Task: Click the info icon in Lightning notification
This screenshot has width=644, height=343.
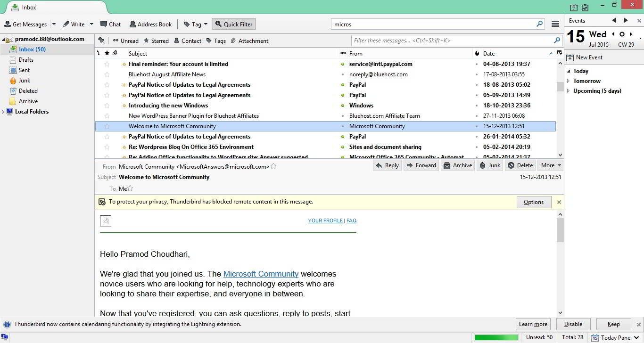Action: [7, 324]
